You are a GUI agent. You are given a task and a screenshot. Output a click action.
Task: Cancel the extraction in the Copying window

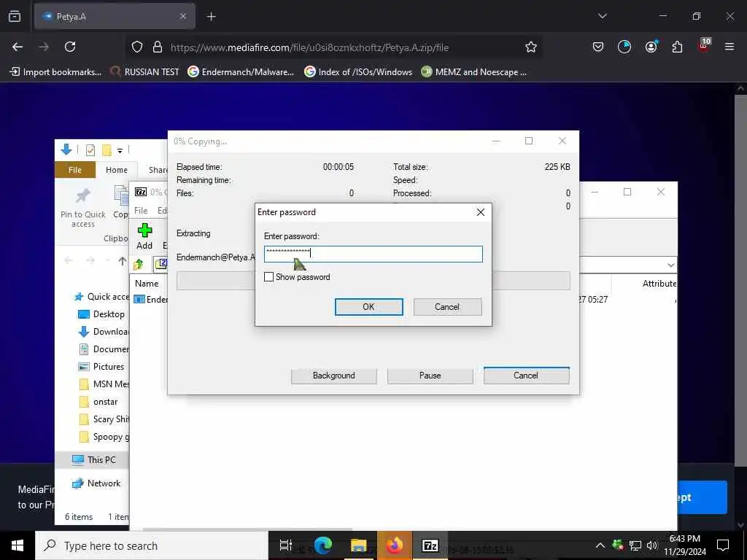(526, 376)
